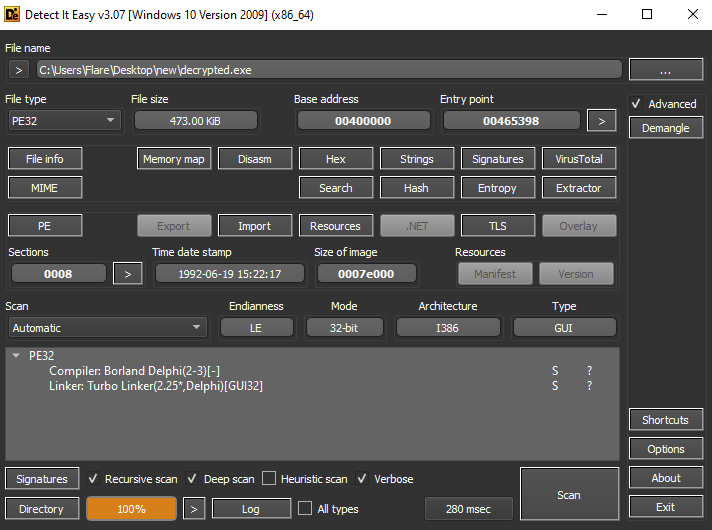
Task: Open VirusTotal lookup
Action: [x=579, y=159]
